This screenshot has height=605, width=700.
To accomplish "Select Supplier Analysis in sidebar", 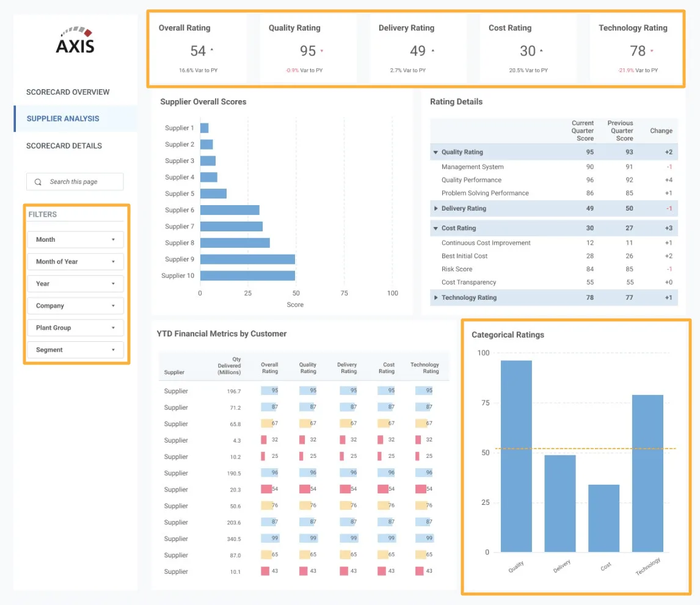I will tap(76, 118).
